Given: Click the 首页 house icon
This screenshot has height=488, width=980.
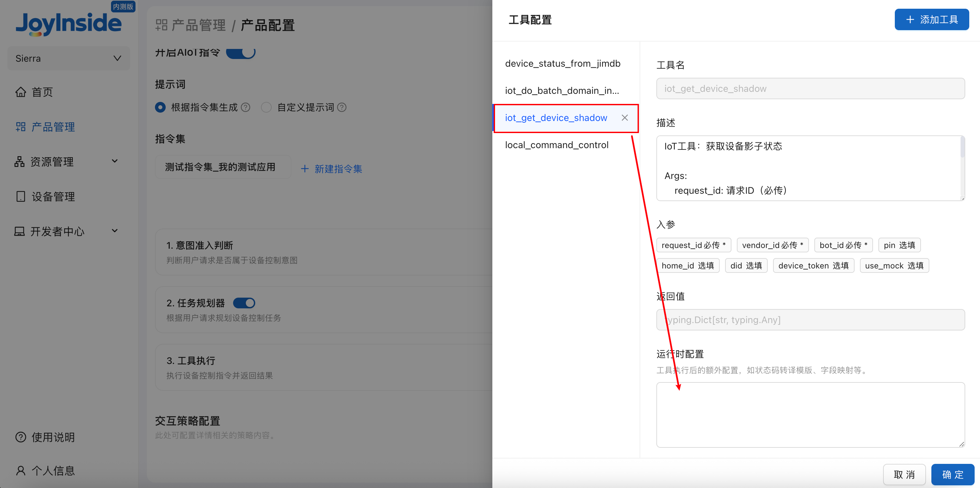Looking at the screenshot, I should [x=20, y=92].
